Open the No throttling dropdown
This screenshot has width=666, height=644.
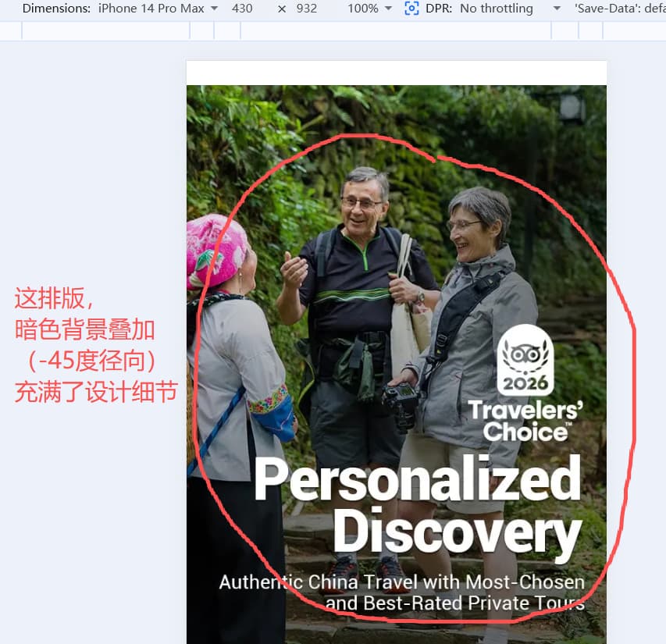click(510, 9)
